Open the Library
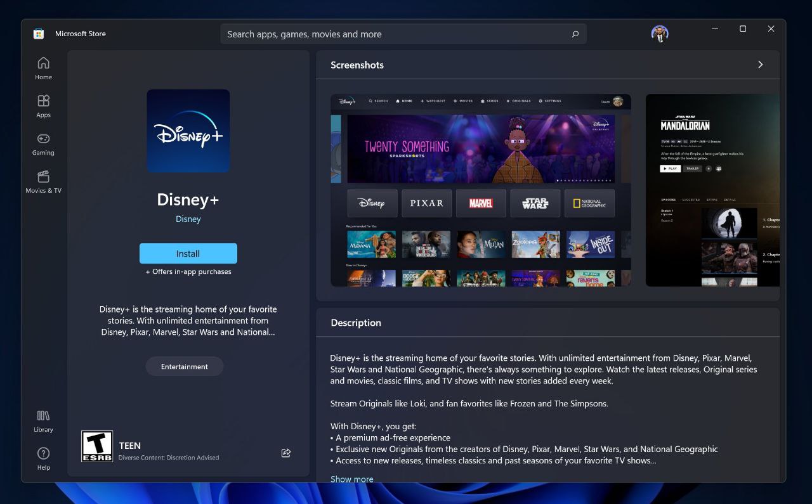The image size is (812, 504). (43, 421)
